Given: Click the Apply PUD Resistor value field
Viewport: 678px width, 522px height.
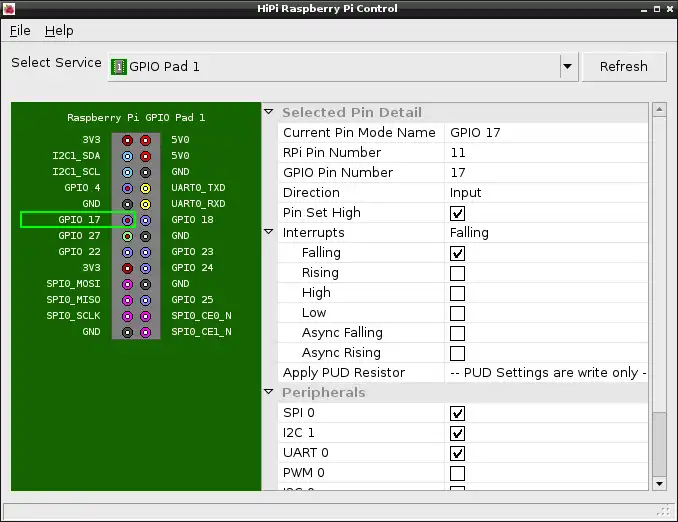Looking at the screenshot, I should tap(547, 372).
